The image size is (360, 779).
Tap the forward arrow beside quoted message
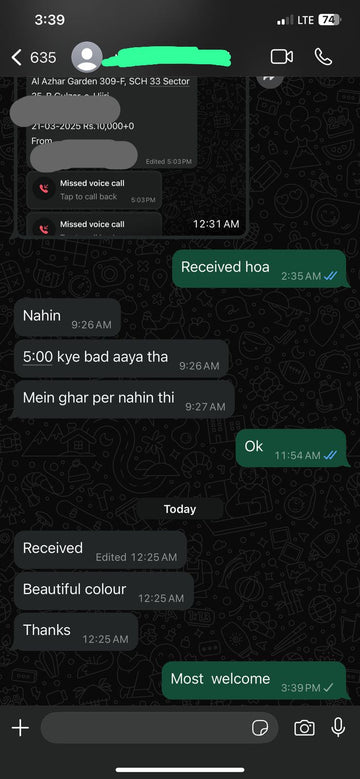click(270, 78)
